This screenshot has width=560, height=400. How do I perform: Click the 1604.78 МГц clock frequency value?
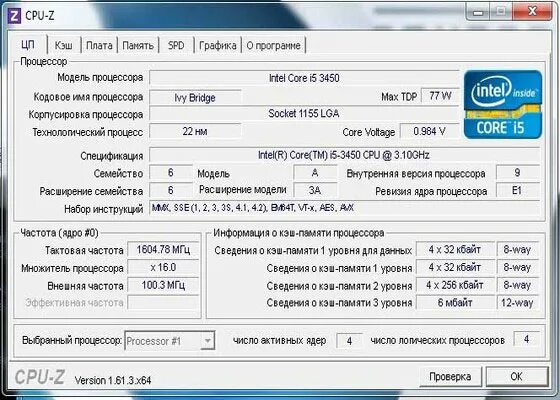point(163,249)
